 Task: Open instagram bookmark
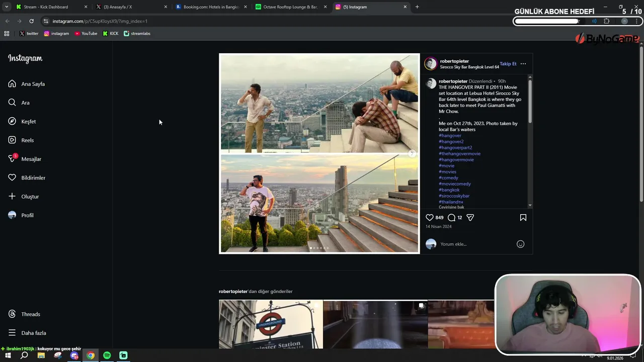[x=56, y=34]
